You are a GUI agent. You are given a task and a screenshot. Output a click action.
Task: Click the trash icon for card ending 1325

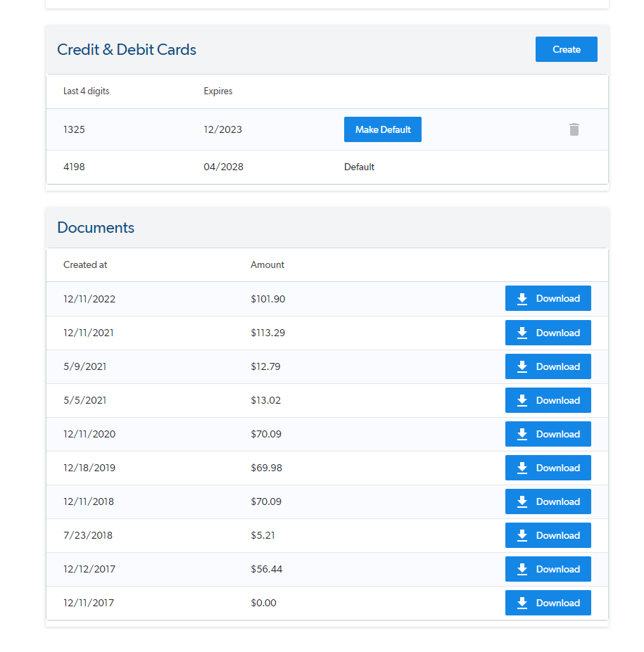(574, 129)
